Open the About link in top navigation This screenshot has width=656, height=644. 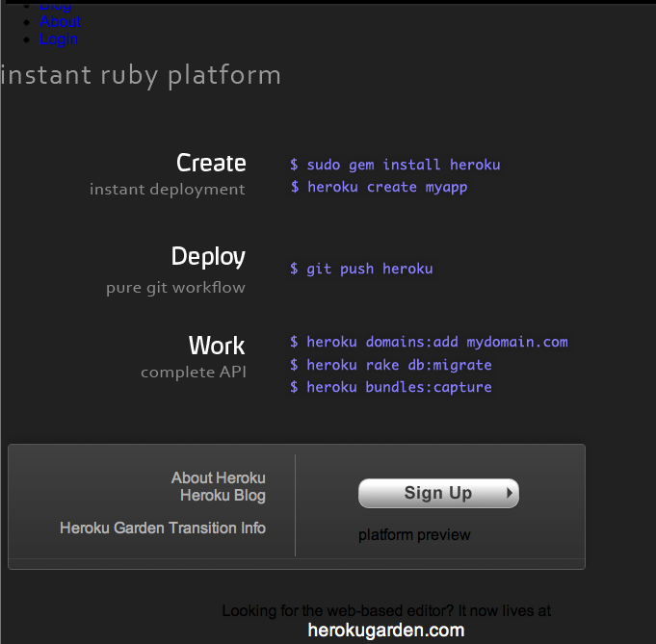(x=60, y=21)
